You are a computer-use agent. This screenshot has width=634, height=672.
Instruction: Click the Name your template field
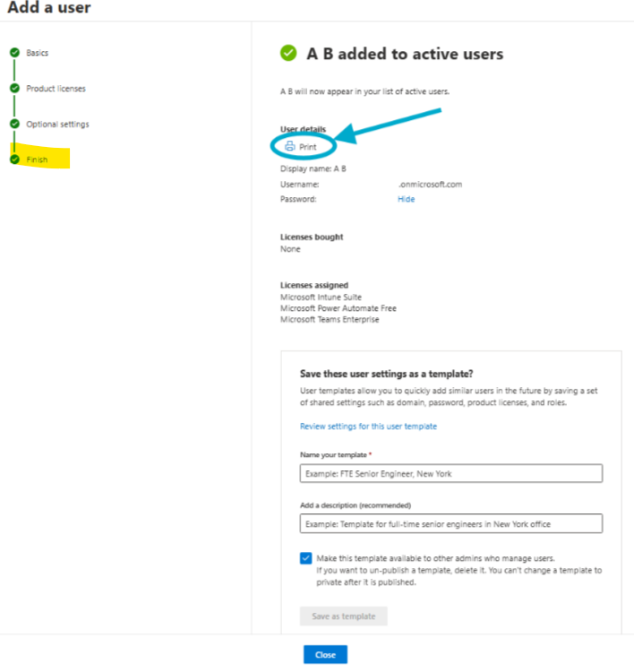[451, 474]
